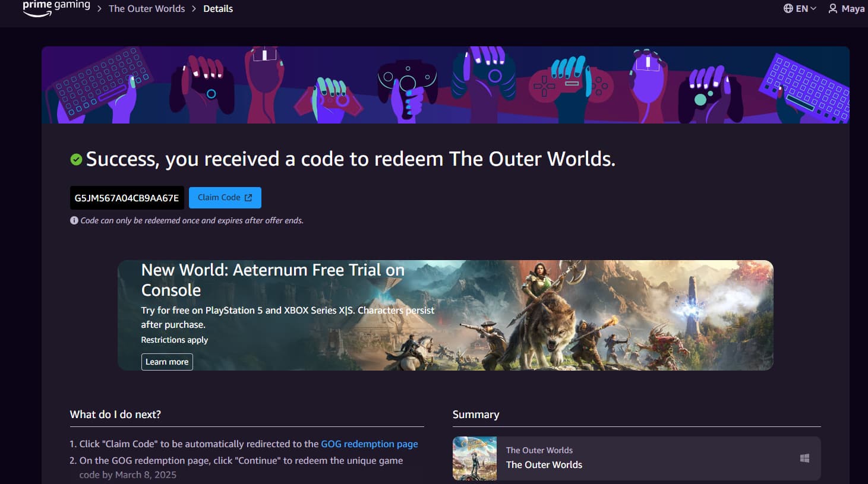Click the globe language icon
This screenshot has width=868, height=484.
click(x=788, y=8)
